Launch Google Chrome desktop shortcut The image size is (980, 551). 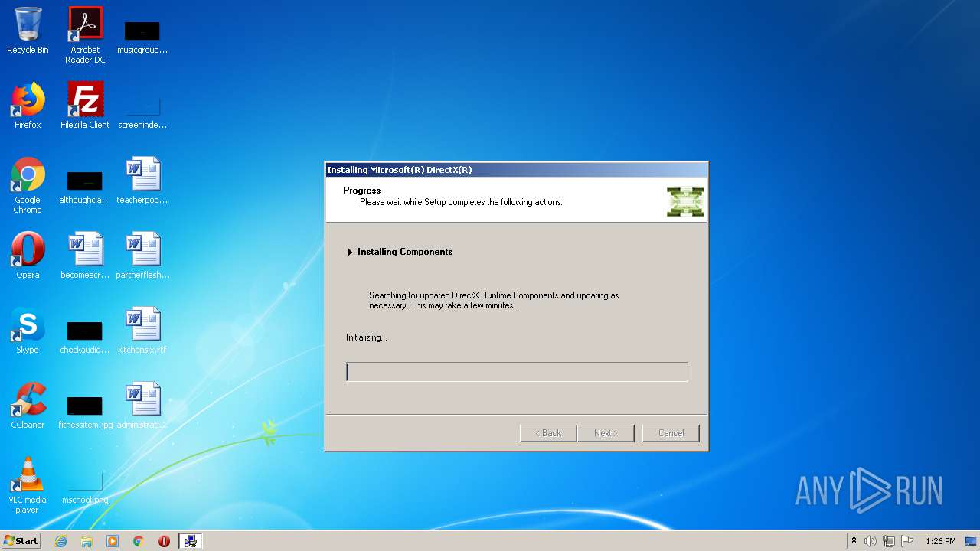pyautogui.click(x=28, y=186)
